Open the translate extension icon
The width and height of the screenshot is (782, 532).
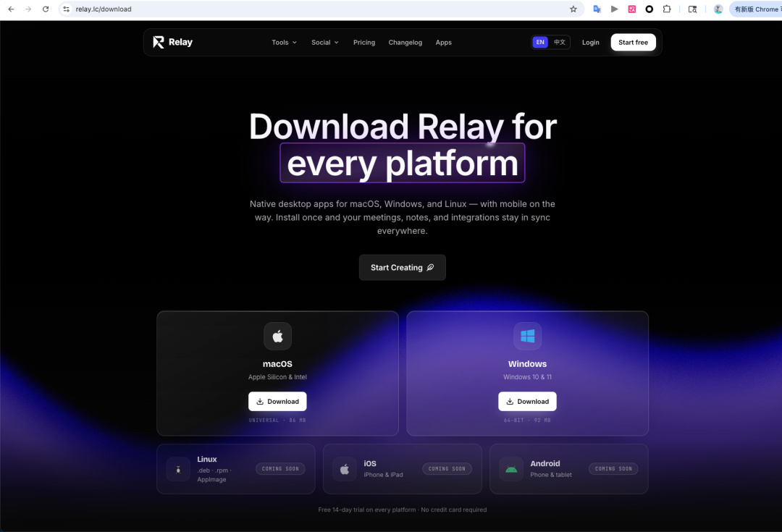[x=597, y=9]
